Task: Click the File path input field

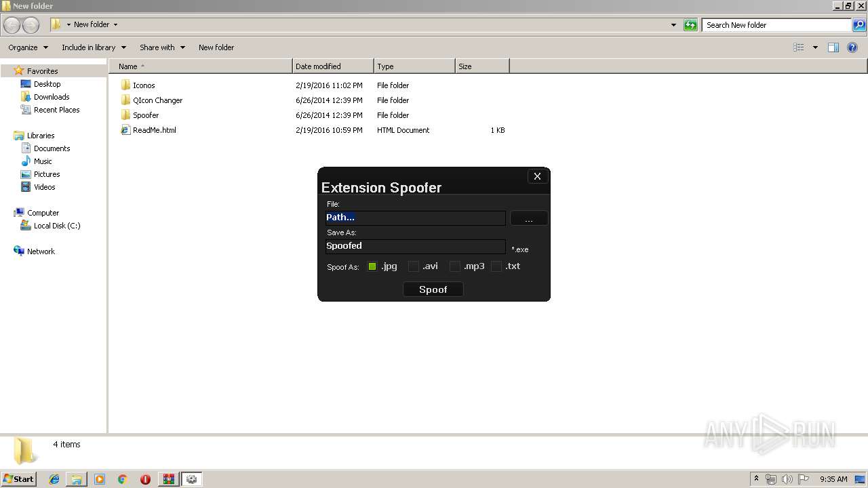Action: (x=416, y=218)
